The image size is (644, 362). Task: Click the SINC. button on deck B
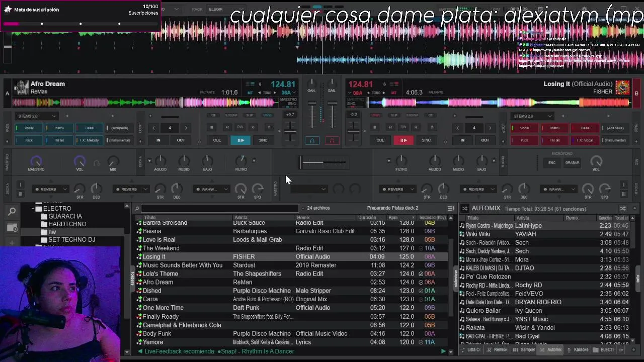pos(426,140)
